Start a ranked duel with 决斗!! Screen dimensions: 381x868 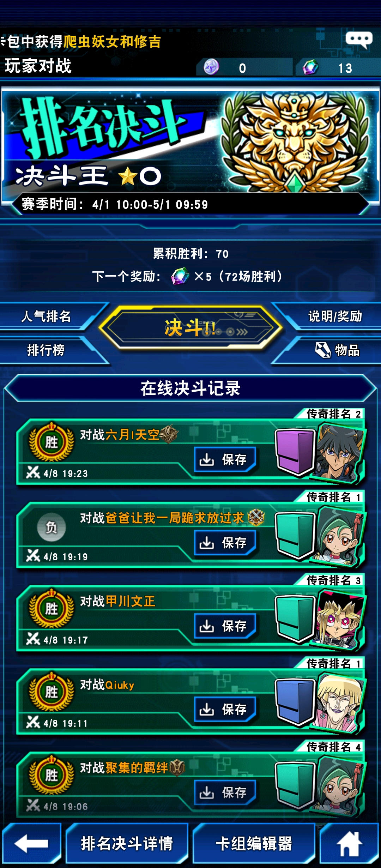click(x=190, y=328)
